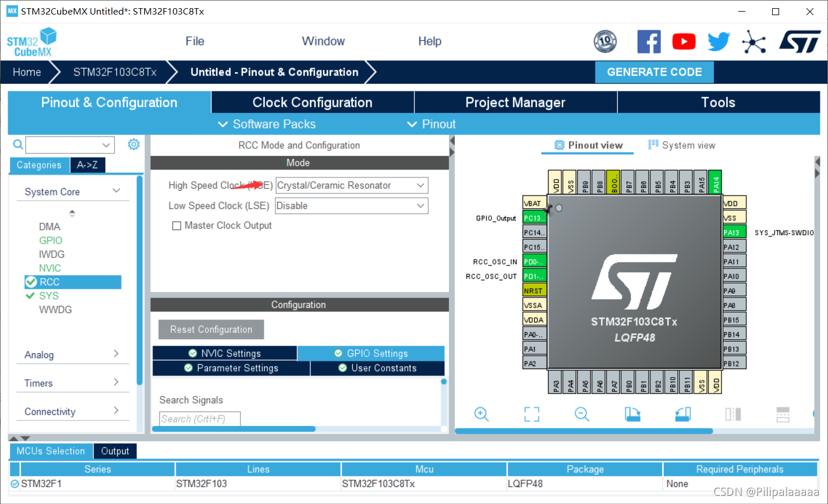Screen dimensions: 828x504
Task: Click the categories panel vertical scrollbar
Action: [140, 280]
